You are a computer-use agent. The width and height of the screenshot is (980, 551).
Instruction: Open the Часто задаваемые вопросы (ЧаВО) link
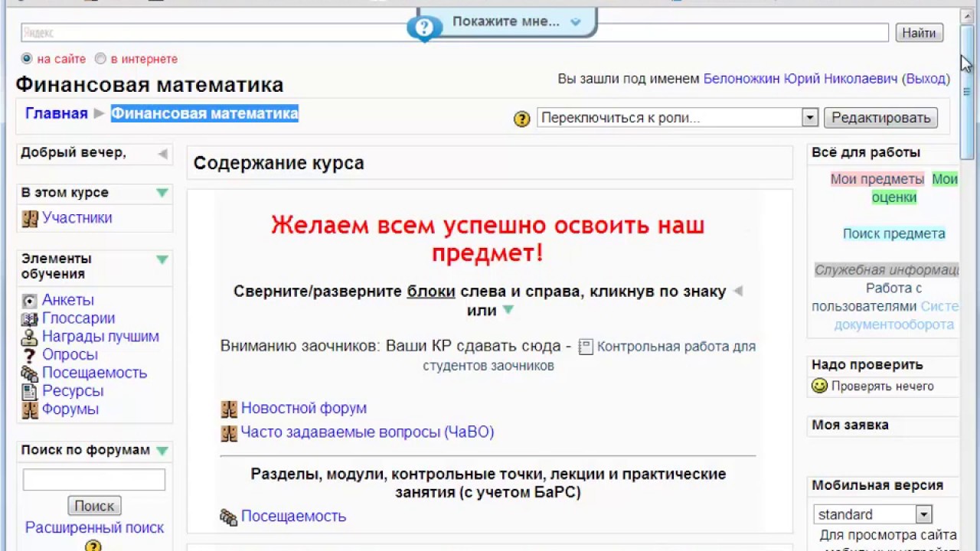[367, 432]
